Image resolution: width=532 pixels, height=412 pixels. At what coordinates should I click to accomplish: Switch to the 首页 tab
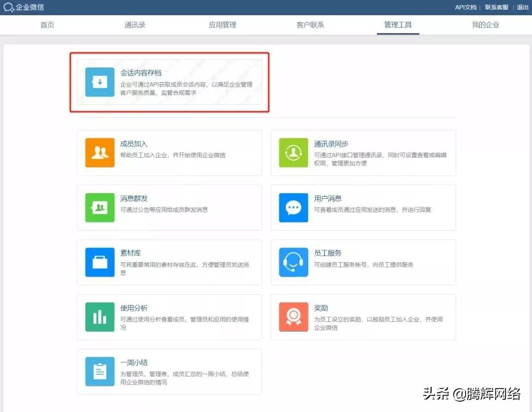47,24
